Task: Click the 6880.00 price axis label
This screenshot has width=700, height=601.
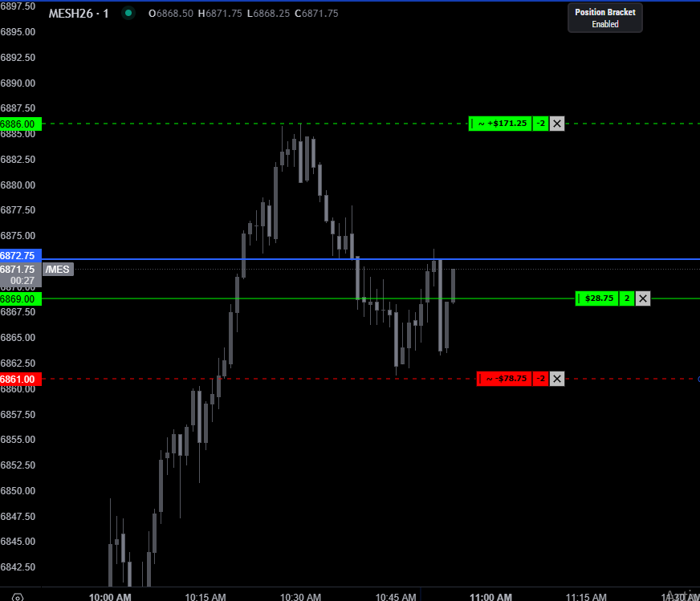Action: click(x=18, y=185)
